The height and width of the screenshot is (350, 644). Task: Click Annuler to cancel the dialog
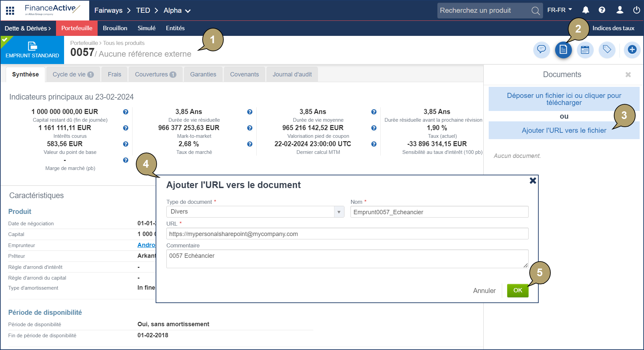pos(484,291)
